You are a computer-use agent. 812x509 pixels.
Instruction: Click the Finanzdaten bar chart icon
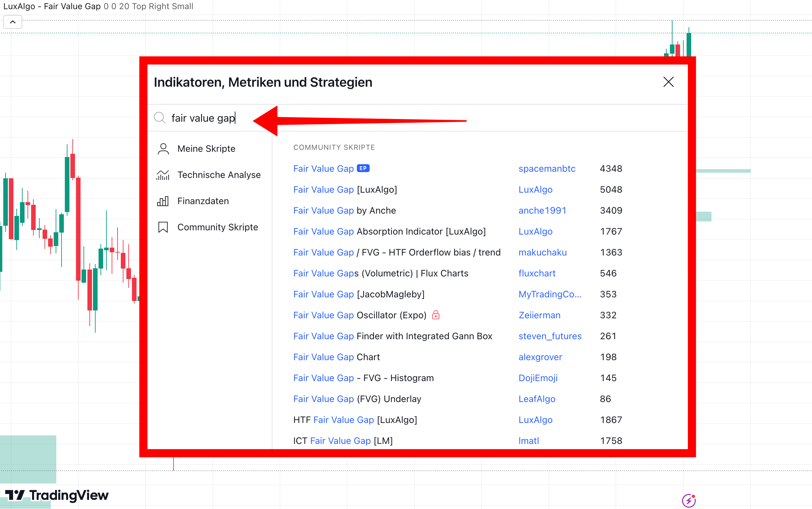point(163,201)
